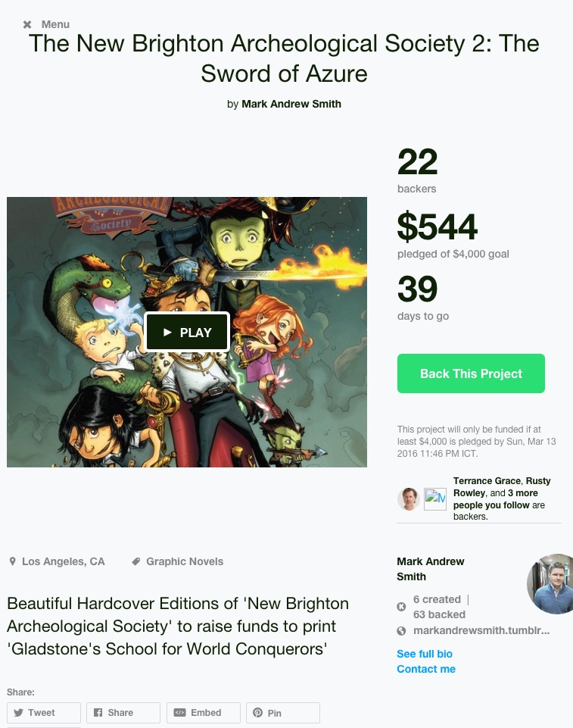Select the Los Angeles, CA location pin
573x728 pixels.
[x=13, y=562]
